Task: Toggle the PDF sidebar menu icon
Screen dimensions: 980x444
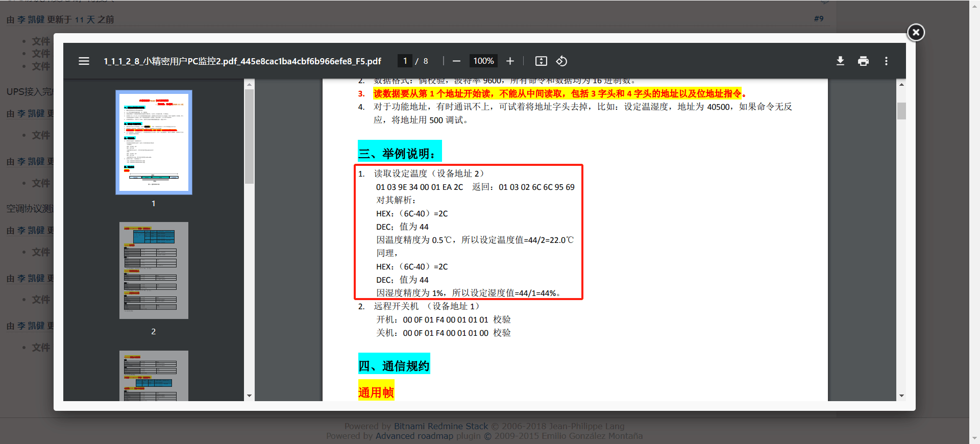Action: pyautogui.click(x=84, y=61)
